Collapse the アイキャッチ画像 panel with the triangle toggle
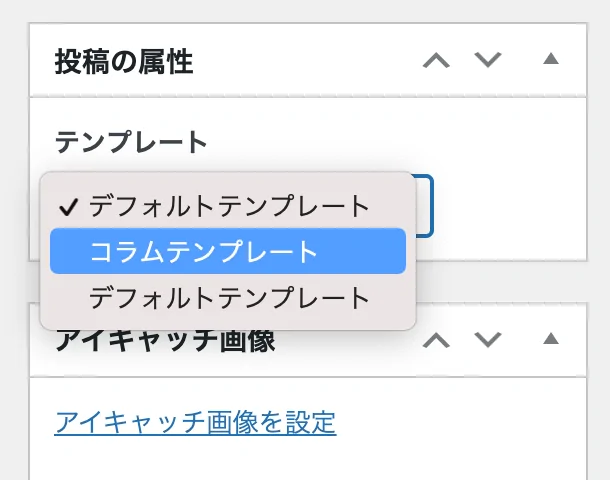610x480 pixels. [x=551, y=338]
